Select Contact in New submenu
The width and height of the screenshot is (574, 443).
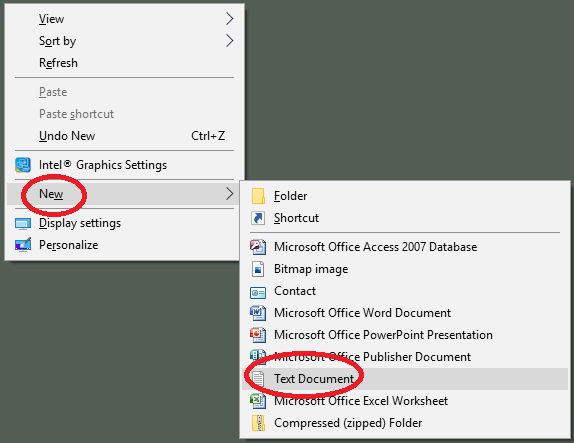405,291
